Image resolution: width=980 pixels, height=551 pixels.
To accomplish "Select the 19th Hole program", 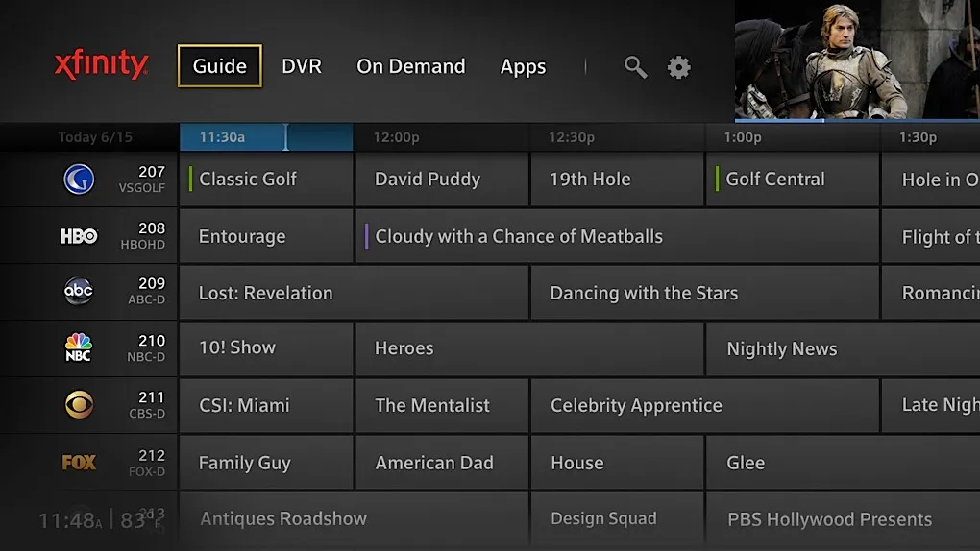I will pyautogui.click(x=618, y=180).
